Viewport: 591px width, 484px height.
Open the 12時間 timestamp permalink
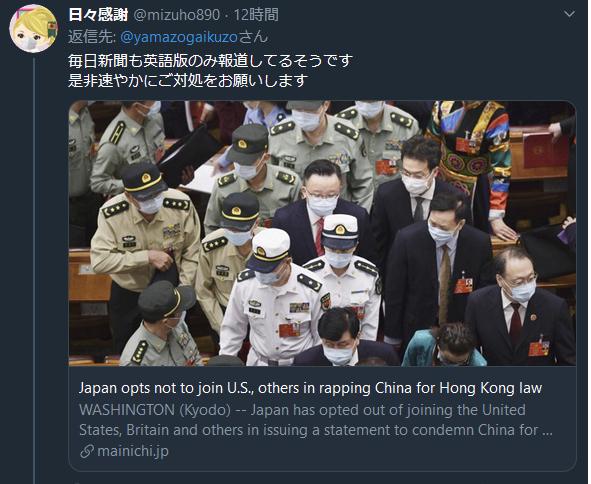click(256, 15)
